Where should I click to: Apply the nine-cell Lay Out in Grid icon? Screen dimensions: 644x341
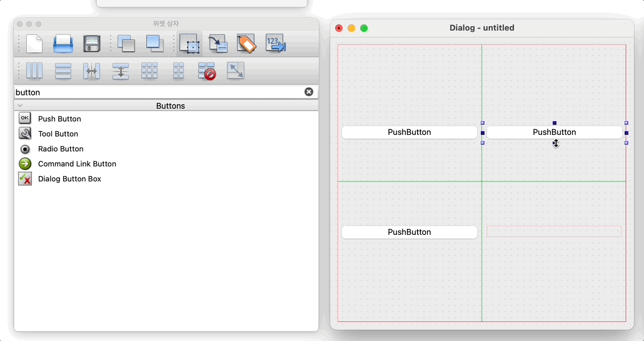click(149, 71)
